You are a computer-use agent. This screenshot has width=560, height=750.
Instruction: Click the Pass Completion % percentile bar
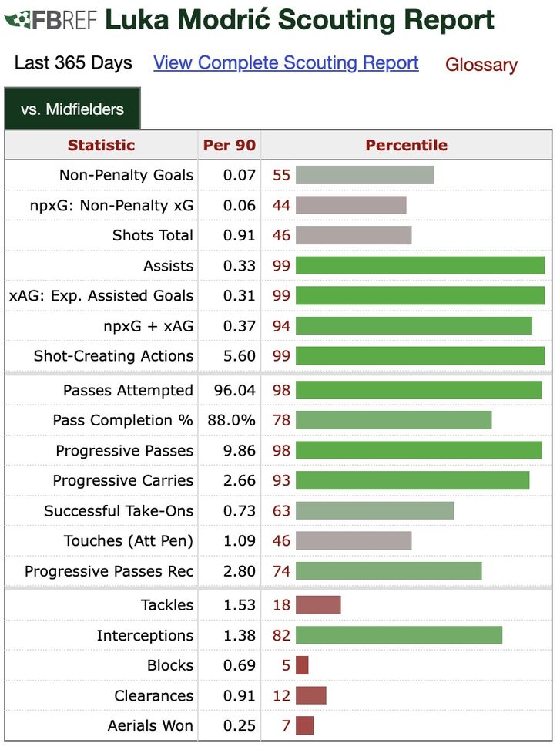pyautogui.click(x=394, y=420)
